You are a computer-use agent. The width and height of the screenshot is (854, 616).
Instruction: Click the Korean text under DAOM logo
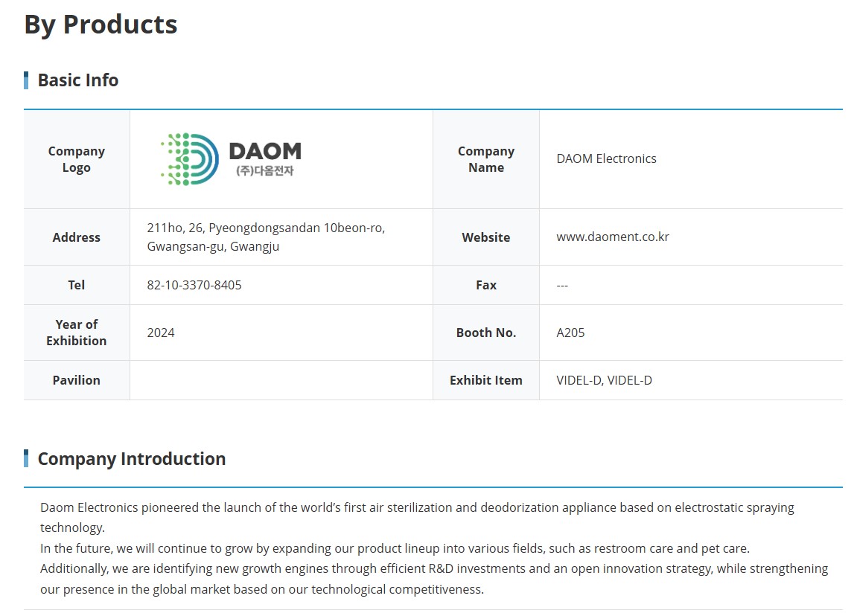point(265,171)
